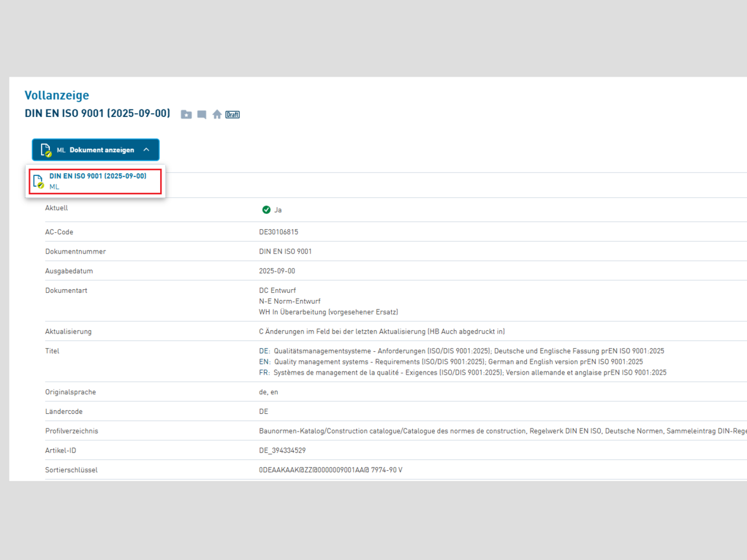Click the Originalsprache row label
This screenshot has width=747, height=560.
(x=70, y=392)
